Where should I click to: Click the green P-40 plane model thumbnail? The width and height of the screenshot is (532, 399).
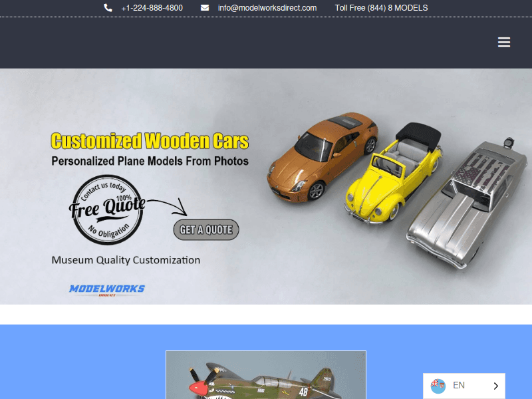click(265, 379)
